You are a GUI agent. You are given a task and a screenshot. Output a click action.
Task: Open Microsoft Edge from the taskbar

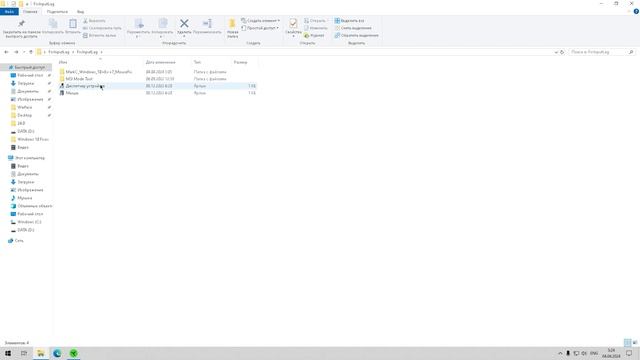[57, 353]
